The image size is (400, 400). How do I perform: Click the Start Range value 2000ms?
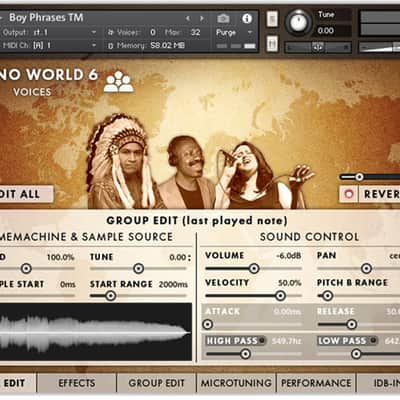[x=173, y=285]
